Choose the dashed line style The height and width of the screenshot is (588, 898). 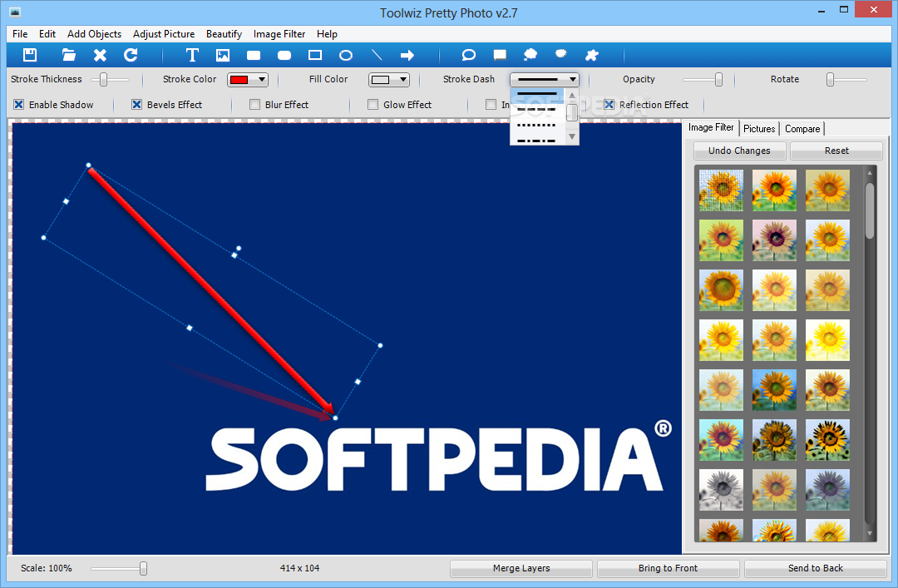(x=536, y=109)
